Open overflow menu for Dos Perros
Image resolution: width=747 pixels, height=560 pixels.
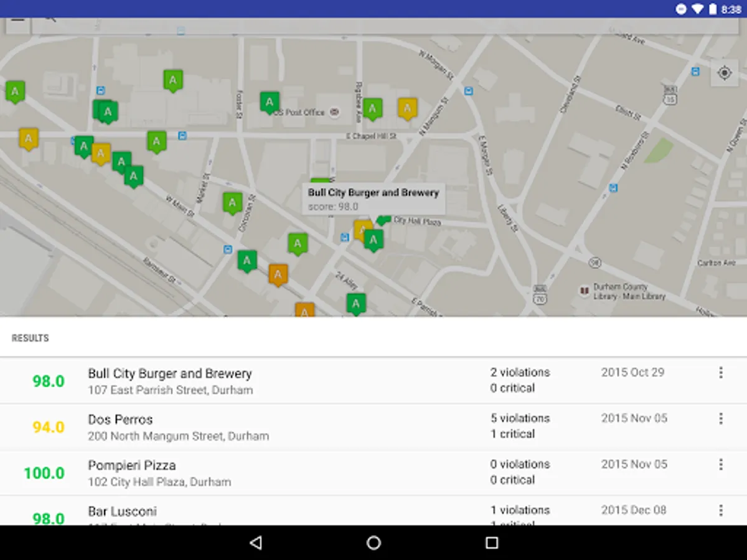pyautogui.click(x=721, y=419)
